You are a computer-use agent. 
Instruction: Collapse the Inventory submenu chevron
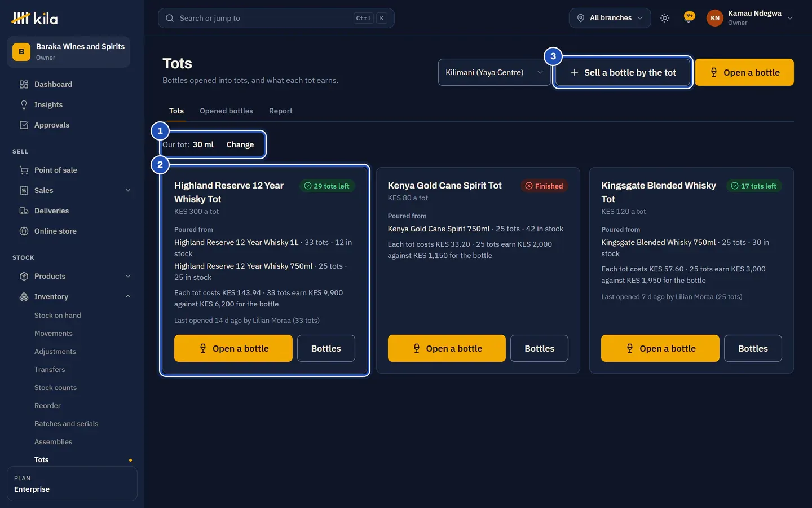128,296
